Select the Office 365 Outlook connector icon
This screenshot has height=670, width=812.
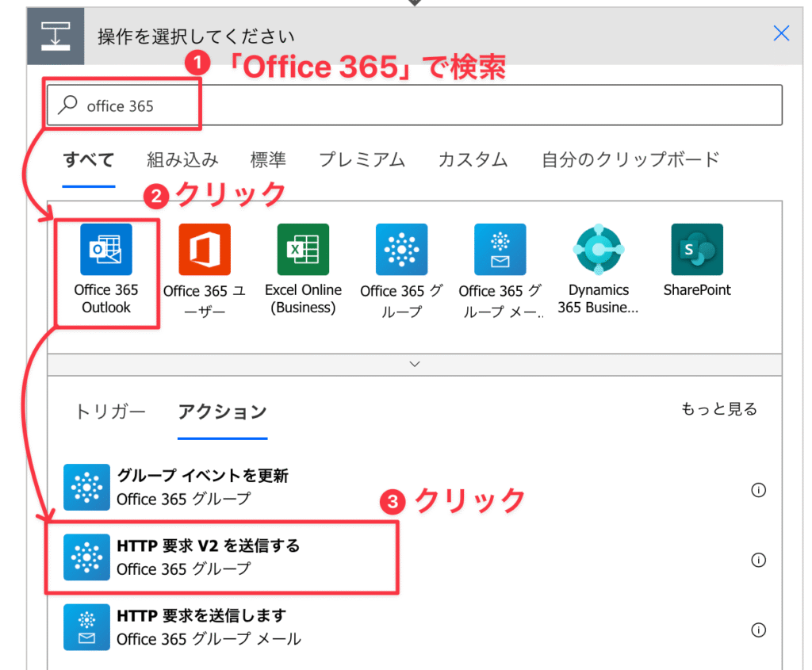106,249
